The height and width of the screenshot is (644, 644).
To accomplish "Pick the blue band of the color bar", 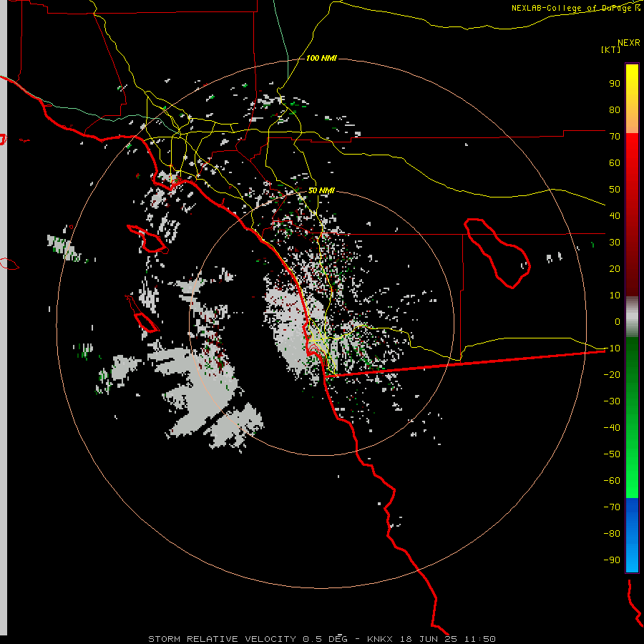I will [x=632, y=535].
